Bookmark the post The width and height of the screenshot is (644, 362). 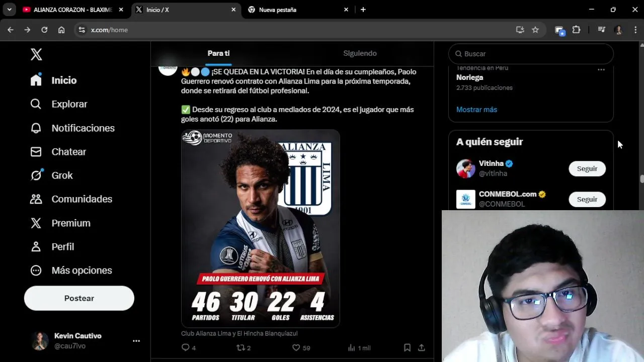[408, 347]
